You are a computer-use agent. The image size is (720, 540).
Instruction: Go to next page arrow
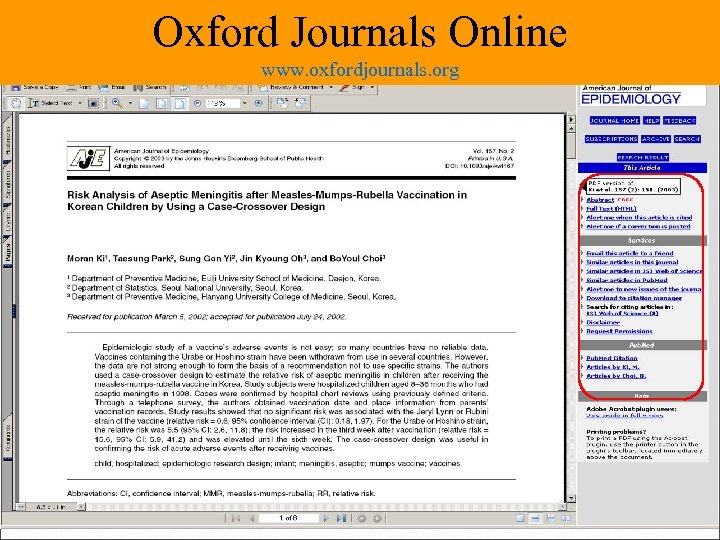pyautogui.click(x=326, y=518)
